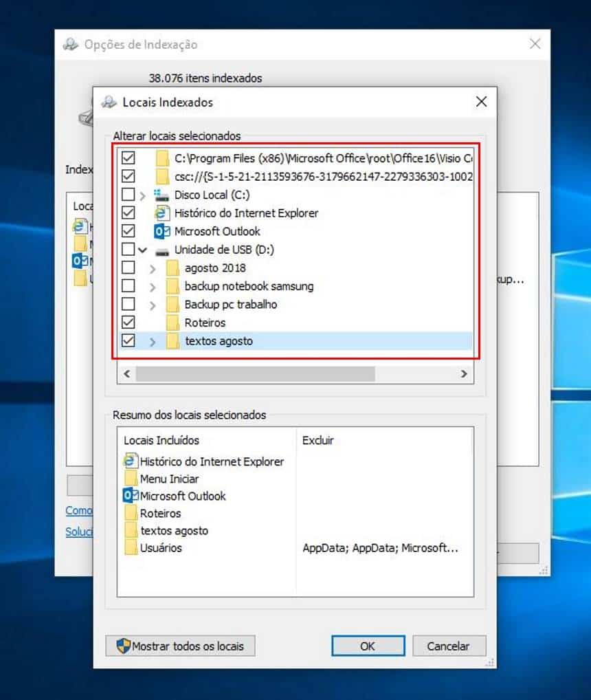
Task: Expand the Disco Local (C:) tree node
Action: pos(142,195)
